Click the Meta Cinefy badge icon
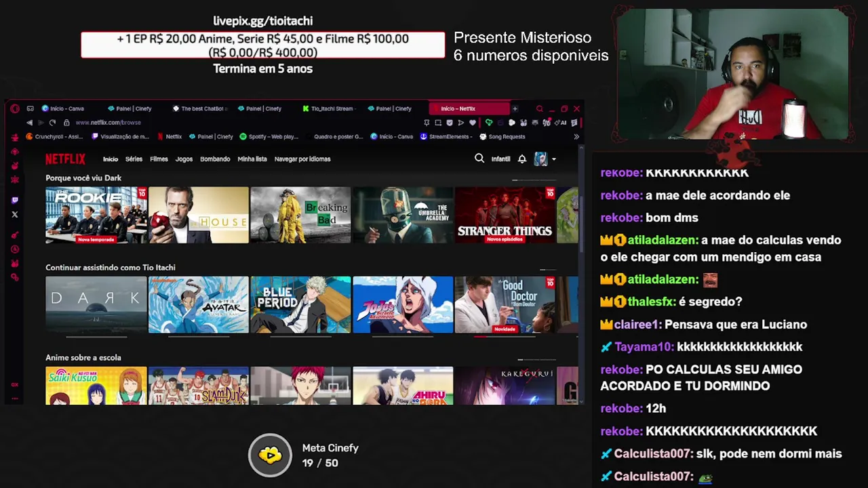 pos(270,455)
